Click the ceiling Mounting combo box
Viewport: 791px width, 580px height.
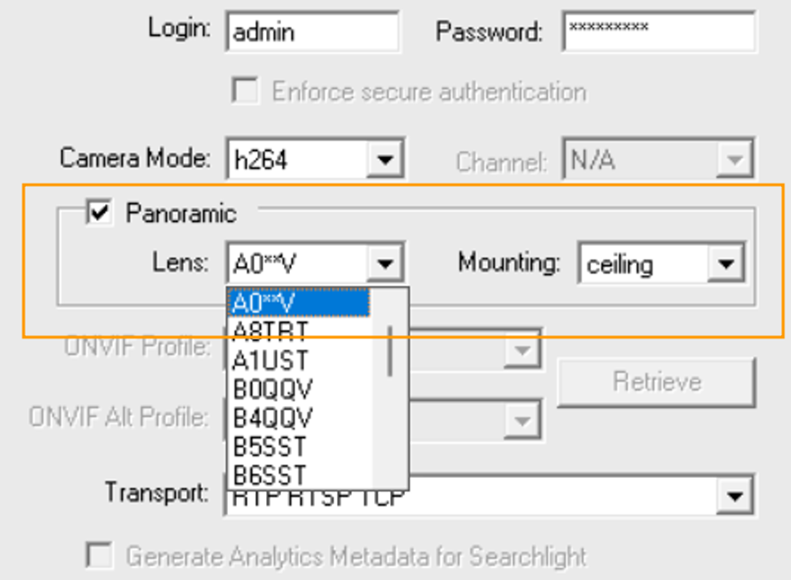click(x=661, y=263)
